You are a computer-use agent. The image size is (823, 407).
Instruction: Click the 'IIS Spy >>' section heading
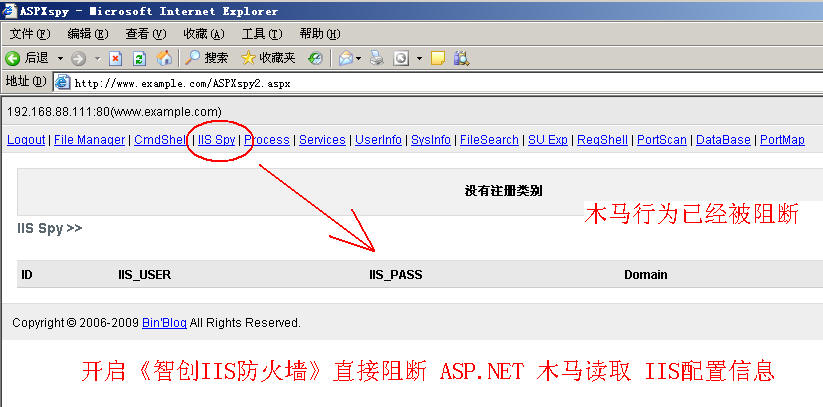click(x=50, y=228)
